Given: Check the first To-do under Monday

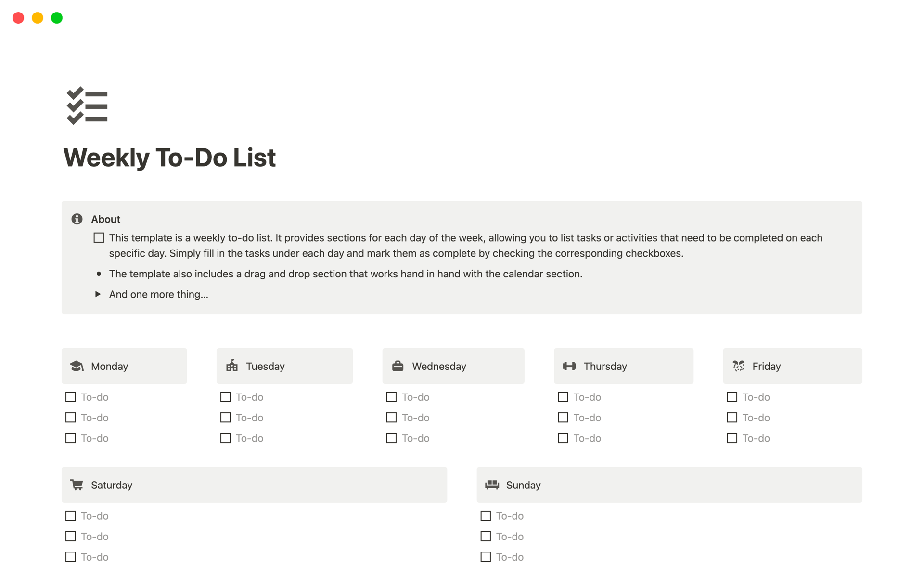Looking at the screenshot, I should pos(70,397).
